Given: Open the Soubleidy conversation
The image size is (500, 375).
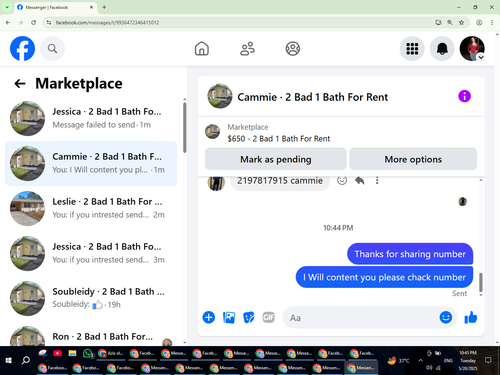Looking at the screenshot, I should (x=91, y=298).
